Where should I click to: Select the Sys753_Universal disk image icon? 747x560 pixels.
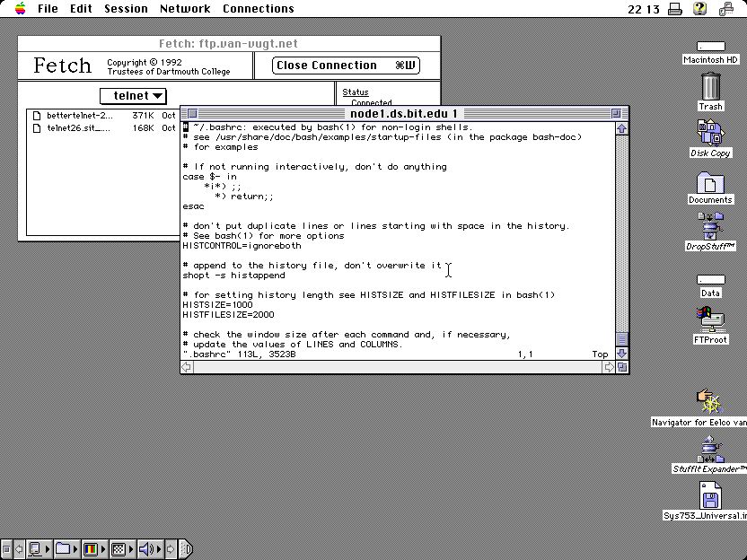710,495
